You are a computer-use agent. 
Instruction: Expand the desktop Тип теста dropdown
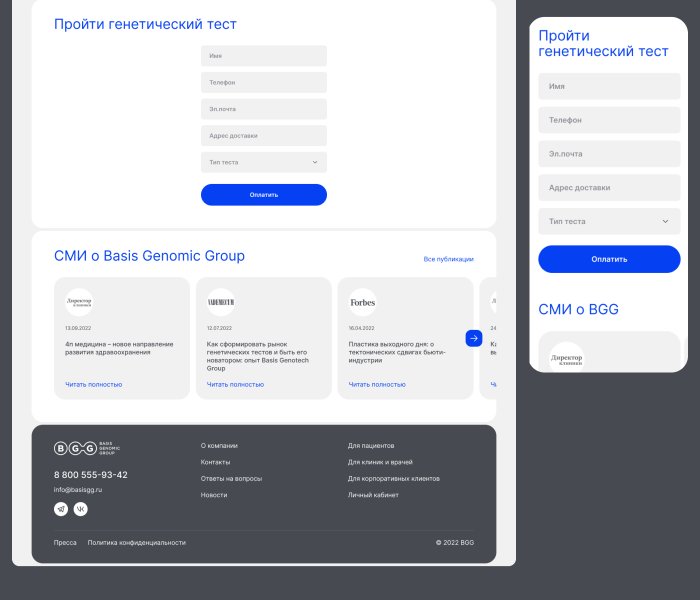pyautogui.click(x=264, y=162)
